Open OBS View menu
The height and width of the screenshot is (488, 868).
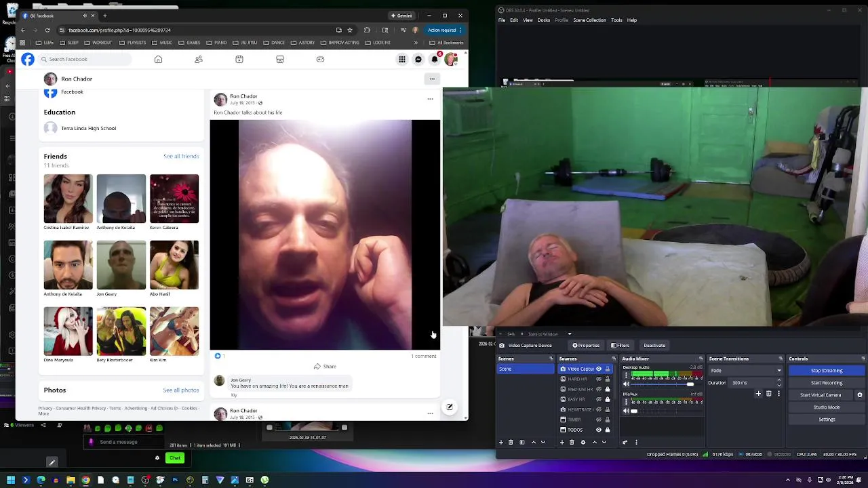click(528, 20)
